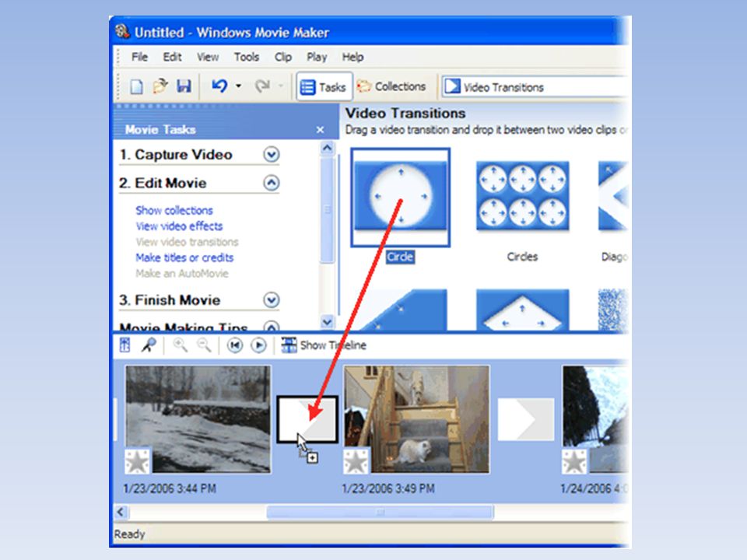747x560 pixels.
Task: Click the effects star on third clip
Action: (574, 461)
